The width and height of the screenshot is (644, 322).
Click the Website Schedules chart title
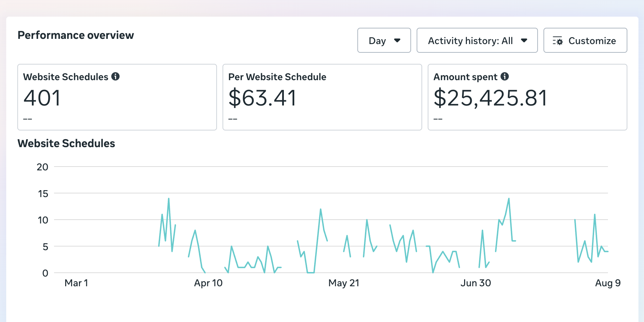pos(66,143)
